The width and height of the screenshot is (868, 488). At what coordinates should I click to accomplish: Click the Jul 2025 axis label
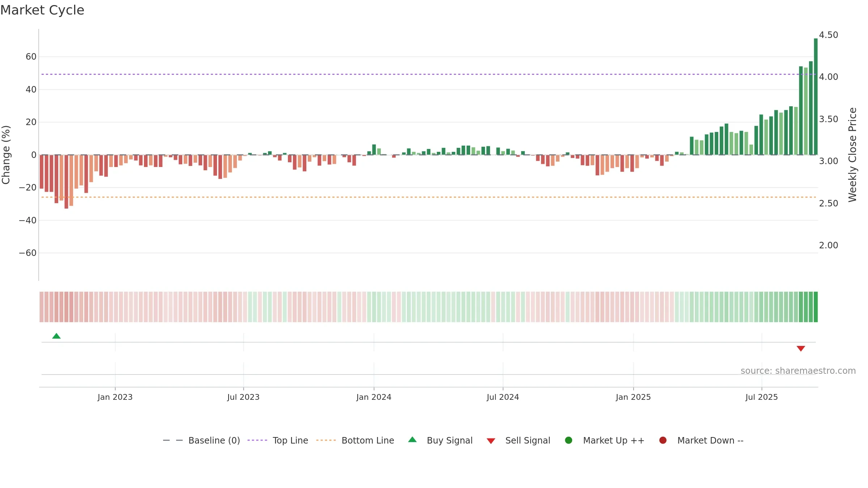[762, 397]
